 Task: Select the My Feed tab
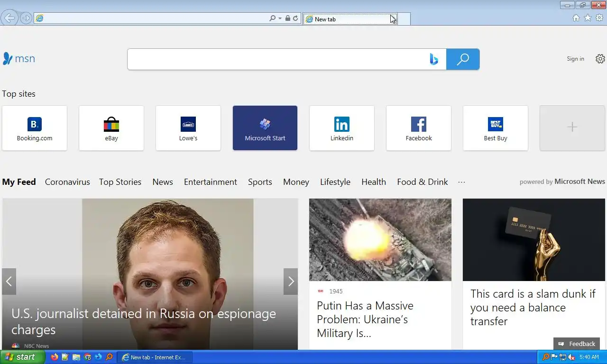[19, 182]
